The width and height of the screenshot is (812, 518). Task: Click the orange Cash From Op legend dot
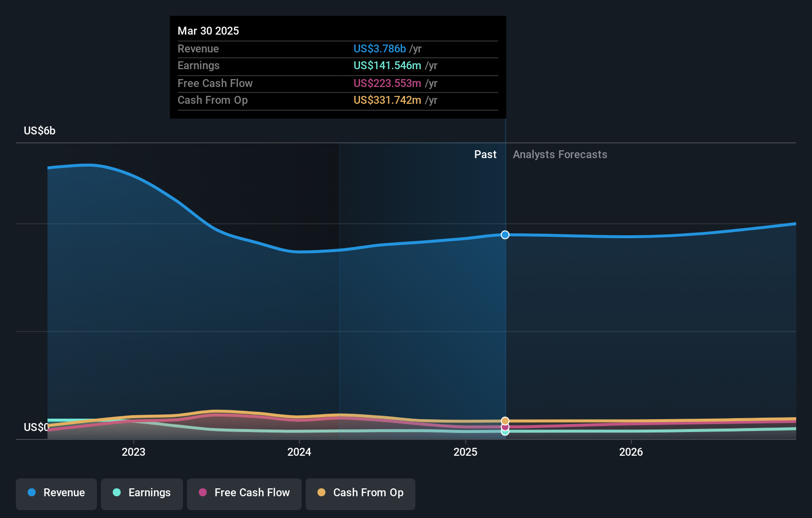pos(321,492)
